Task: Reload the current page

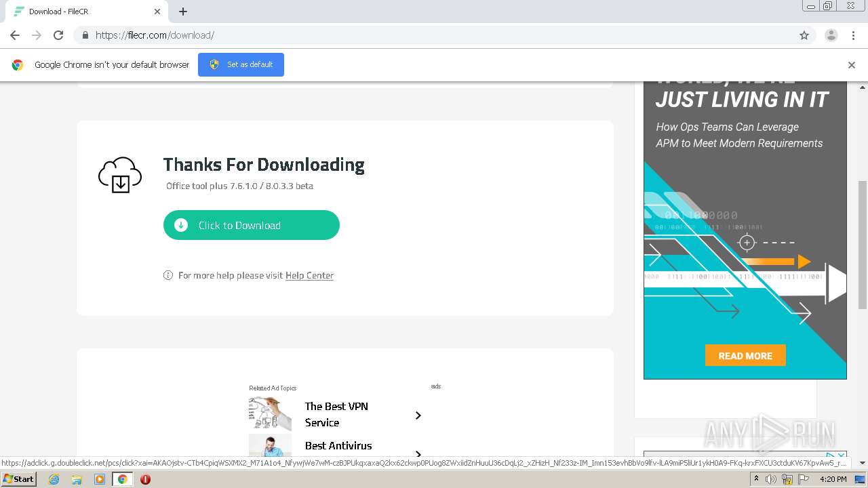Action: (58, 35)
